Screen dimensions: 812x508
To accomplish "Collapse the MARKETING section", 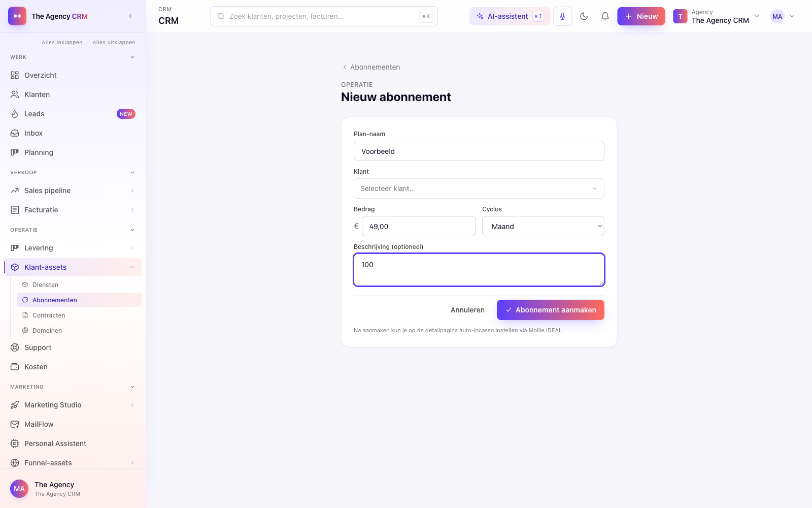I will pyautogui.click(x=132, y=387).
